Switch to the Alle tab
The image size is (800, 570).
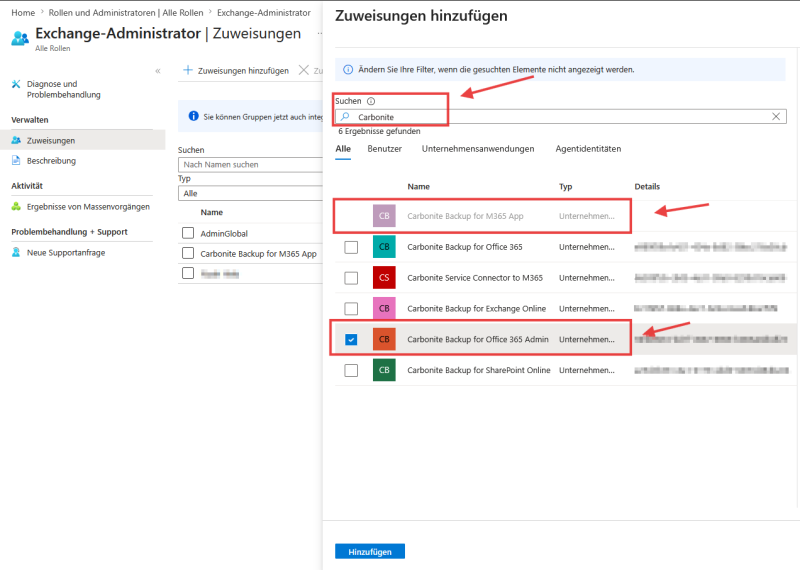343,149
